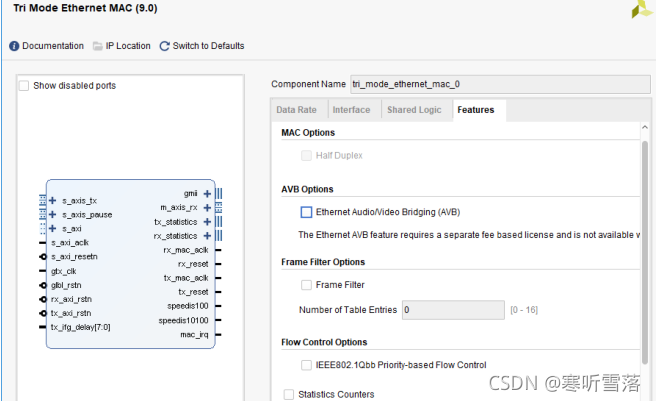656x401 pixels.
Task: Select the mac_irq port label
Action: [x=194, y=334]
